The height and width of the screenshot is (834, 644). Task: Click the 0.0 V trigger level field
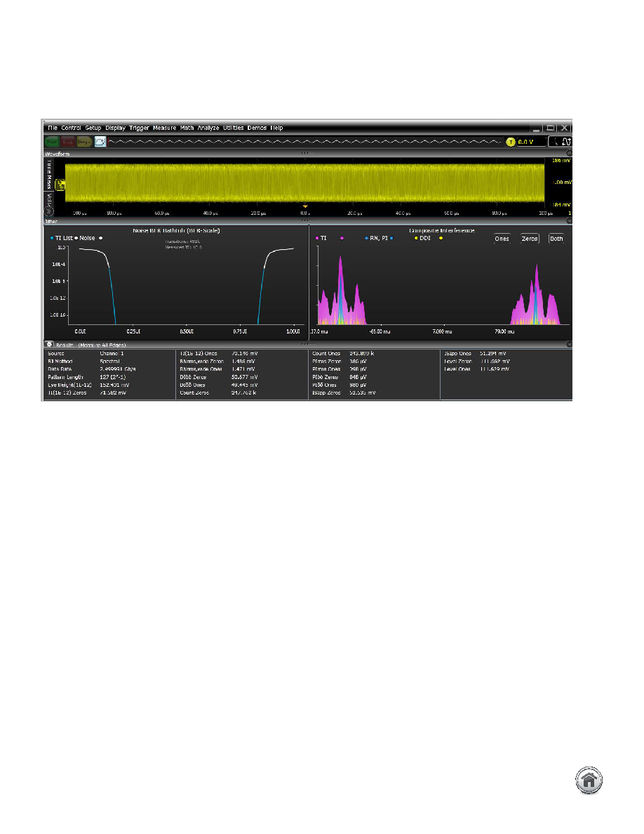(x=531, y=142)
